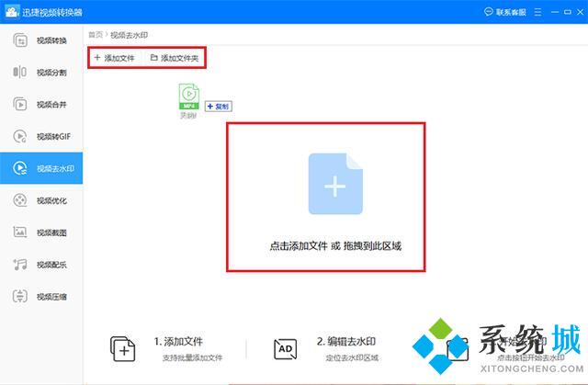Select the 视频去水印 sidebar item
The width and height of the screenshot is (588, 385).
41,168
